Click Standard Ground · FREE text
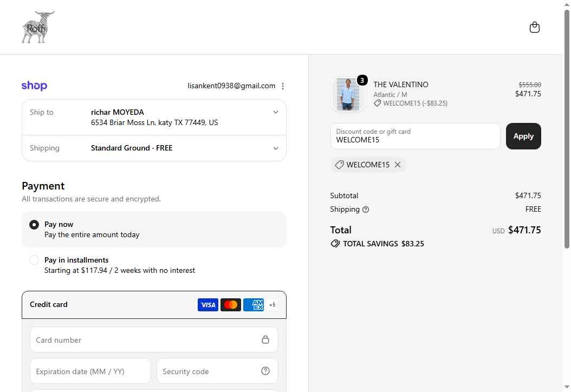Screen dimensions: 571x392 [x=132, y=148]
